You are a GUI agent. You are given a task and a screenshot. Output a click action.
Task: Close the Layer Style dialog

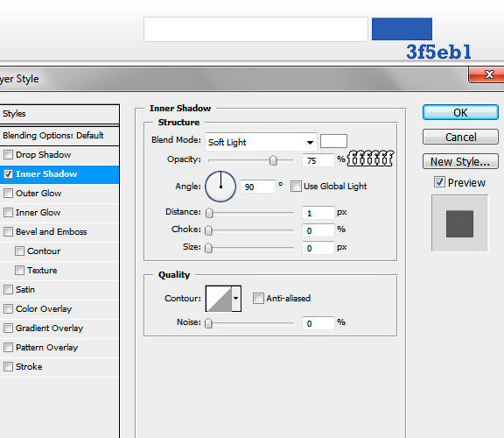[x=487, y=75]
